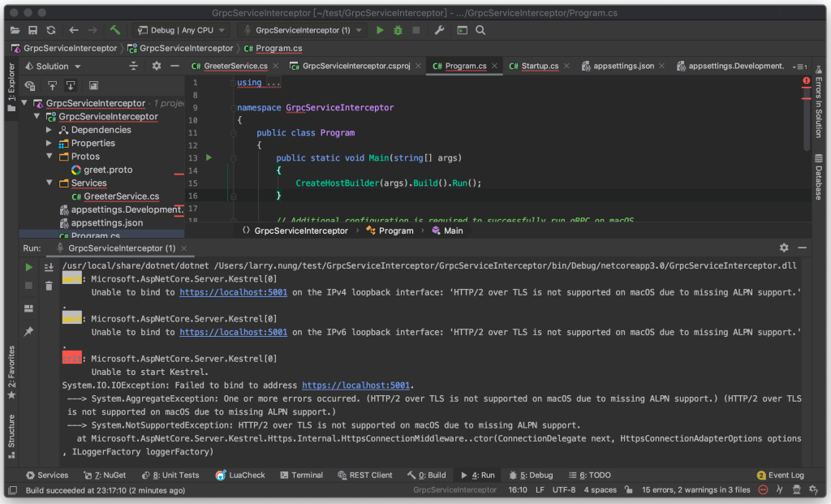The image size is (831, 504).
Task: Switch to the GreeterService.cs editor tab
Action: click(235, 66)
